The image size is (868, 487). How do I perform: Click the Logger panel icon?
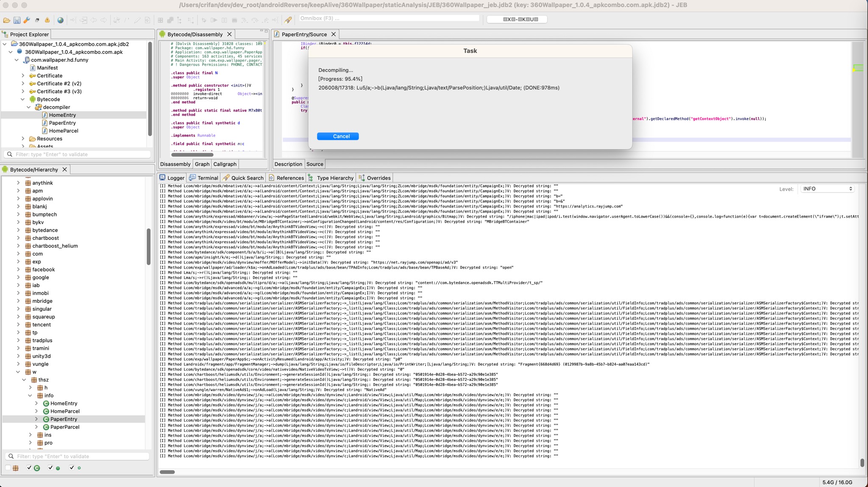click(164, 177)
